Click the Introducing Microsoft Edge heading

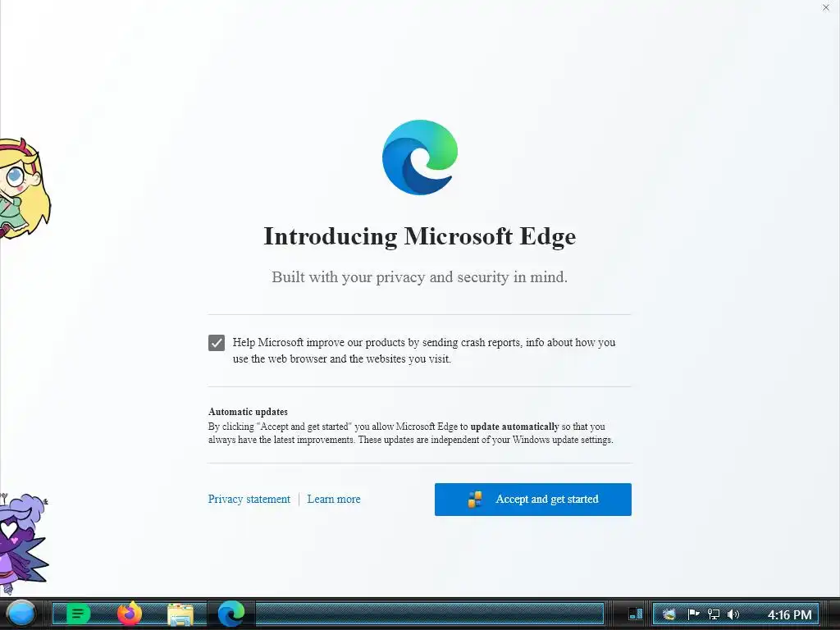(x=419, y=237)
